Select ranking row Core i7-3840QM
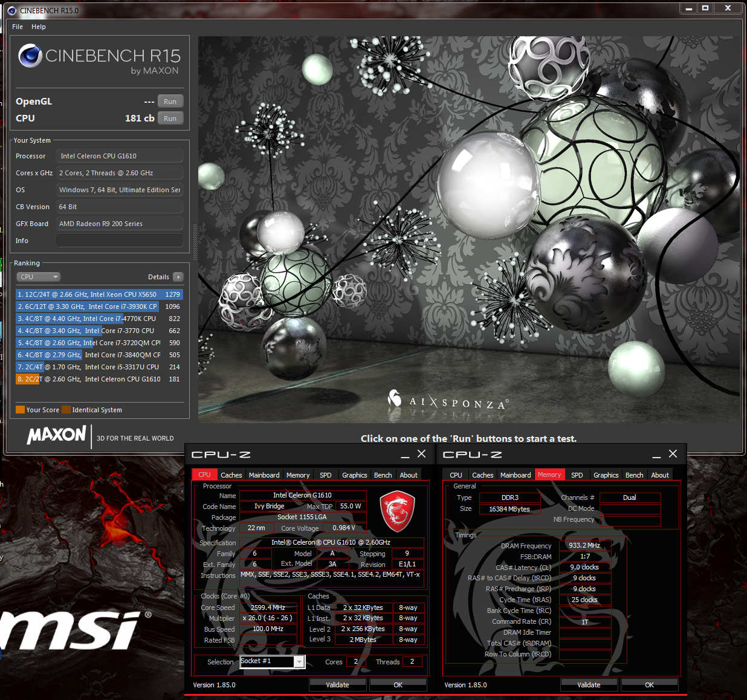Image resolution: width=747 pixels, height=700 pixels. click(100, 355)
